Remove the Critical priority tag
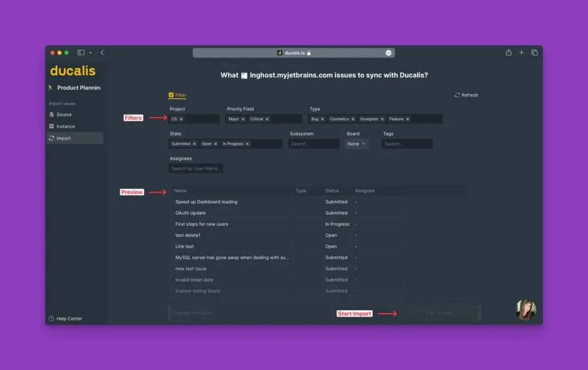Viewport: 588px width, 370px height. (x=267, y=120)
